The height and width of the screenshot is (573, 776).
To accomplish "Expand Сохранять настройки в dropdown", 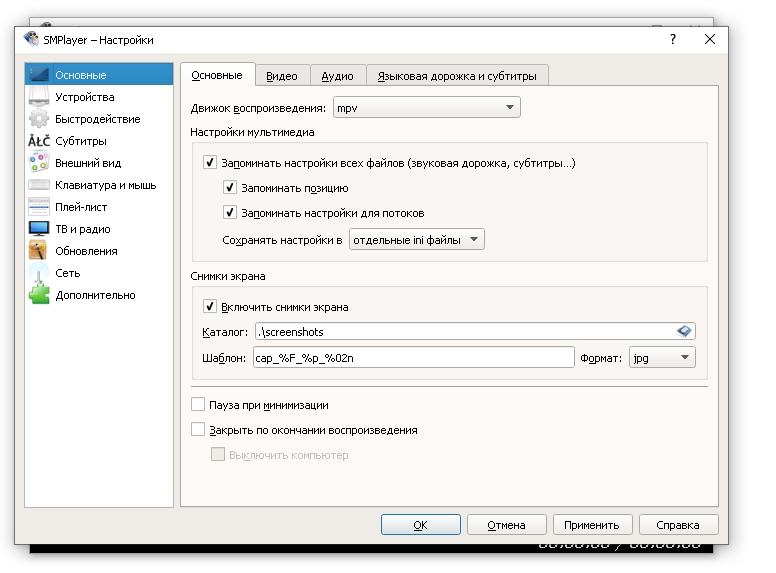I will tap(416, 239).
